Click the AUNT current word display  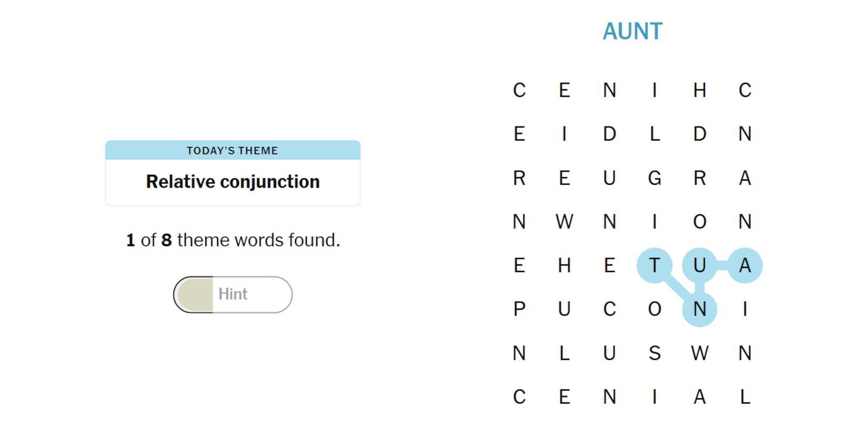[632, 32]
